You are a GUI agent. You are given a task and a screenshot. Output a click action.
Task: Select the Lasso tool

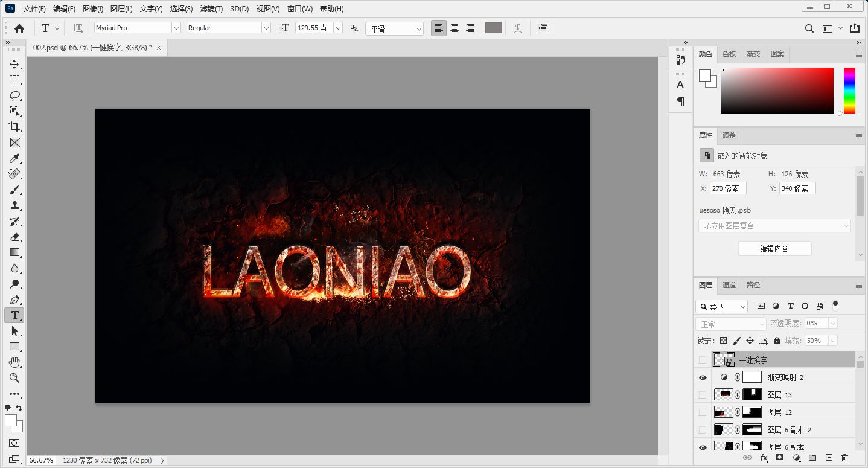pos(14,95)
